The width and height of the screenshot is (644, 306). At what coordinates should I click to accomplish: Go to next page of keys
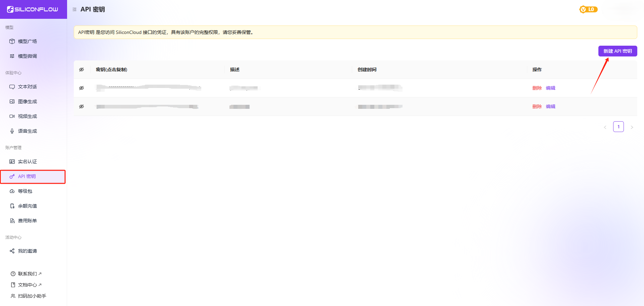click(632, 127)
